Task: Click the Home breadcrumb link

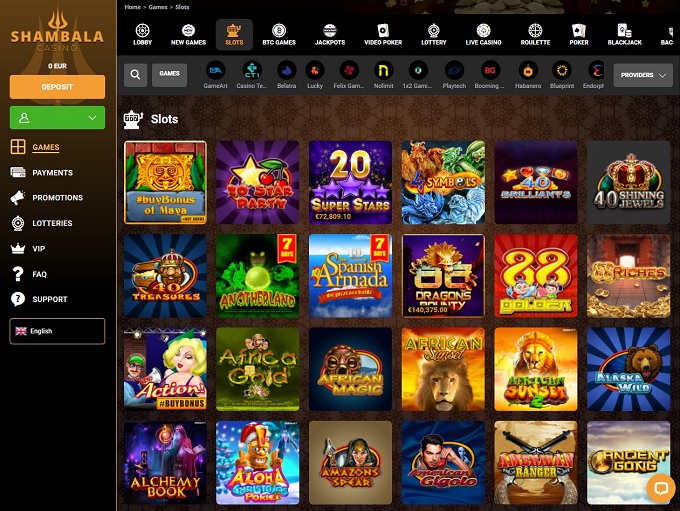Action: coord(132,7)
